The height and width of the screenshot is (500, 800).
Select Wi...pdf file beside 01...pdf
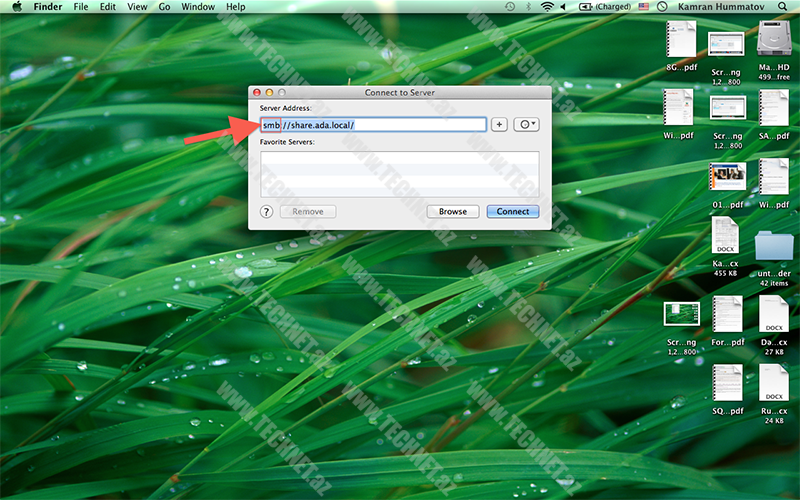click(x=773, y=177)
